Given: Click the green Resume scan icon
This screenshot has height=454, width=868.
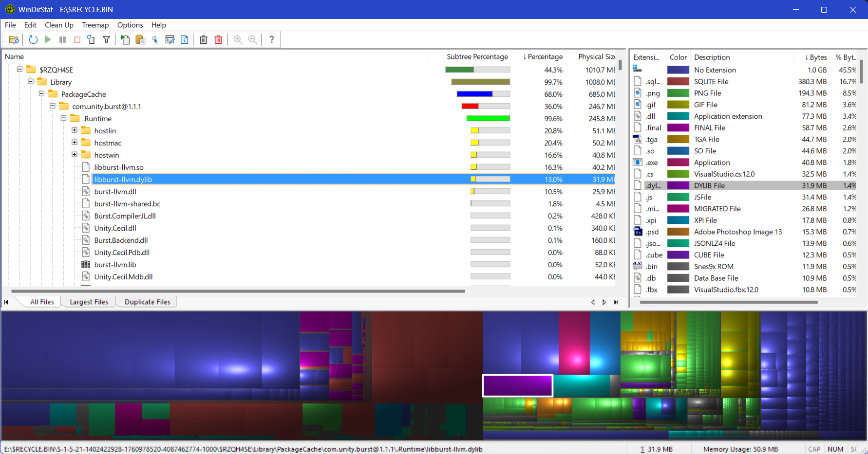Looking at the screenshot, I should tap(48, 40).
